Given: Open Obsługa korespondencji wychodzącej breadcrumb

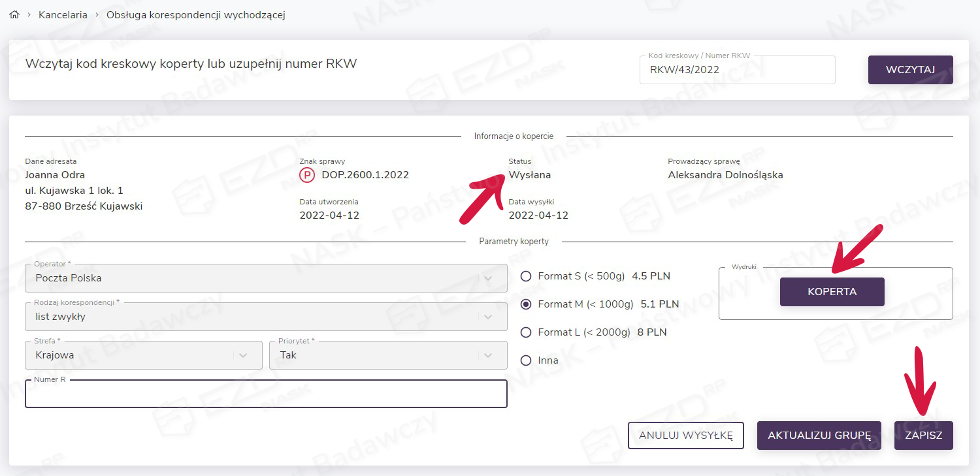Looking at the screenshot, I should coord(195,14).
